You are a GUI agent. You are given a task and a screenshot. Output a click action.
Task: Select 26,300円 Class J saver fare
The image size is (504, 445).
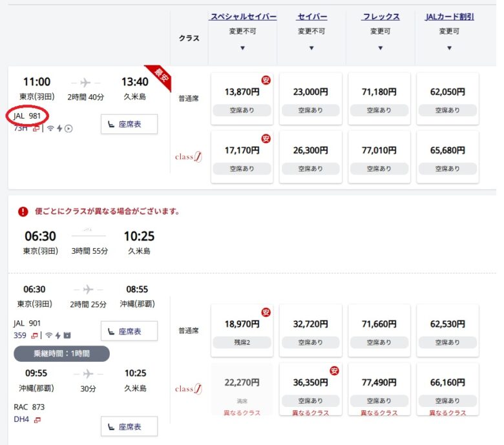(311, 157)
